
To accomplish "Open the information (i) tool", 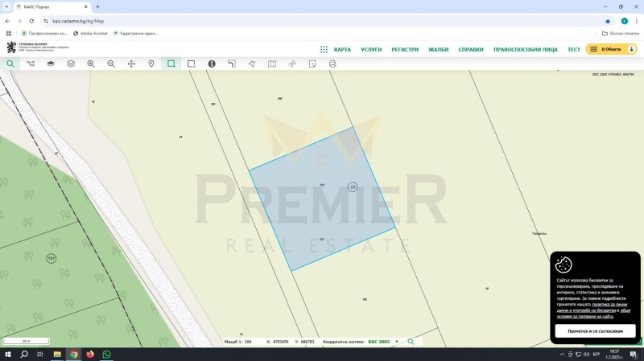I will pyautogui.click(x=212, y=64).
